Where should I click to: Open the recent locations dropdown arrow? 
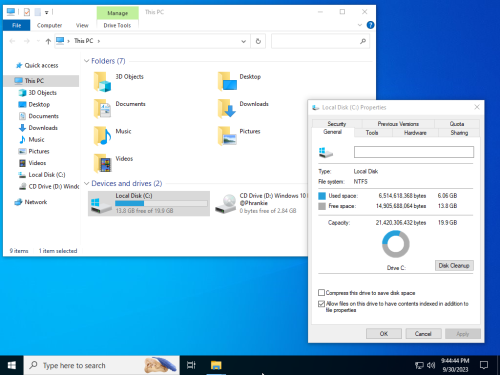click(38, 41)
